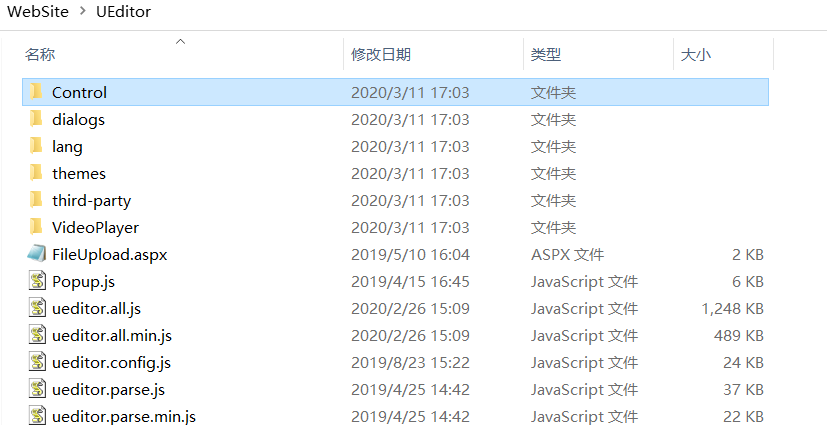Select the Popup.js script file icon
The height and width of the screenshot is (425, 827).
[37, 281]
